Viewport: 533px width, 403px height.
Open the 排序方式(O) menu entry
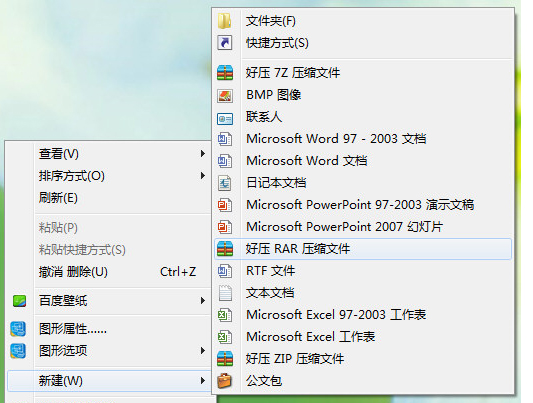109,176
